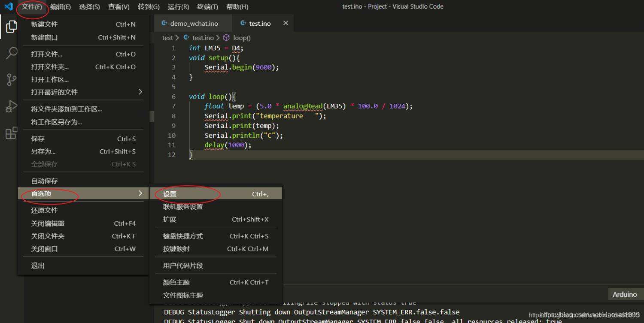Choose 将工作区另存为... entry
This screenshot has height=323, width=644.
pos(83,122)
